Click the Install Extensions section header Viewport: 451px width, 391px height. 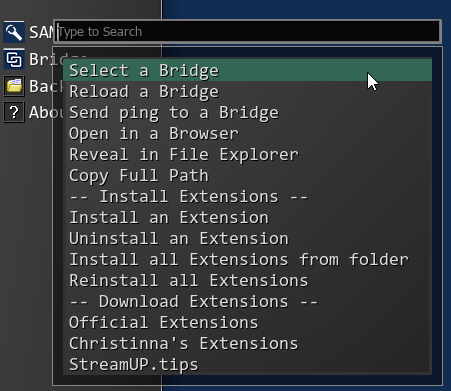(247, 196)
